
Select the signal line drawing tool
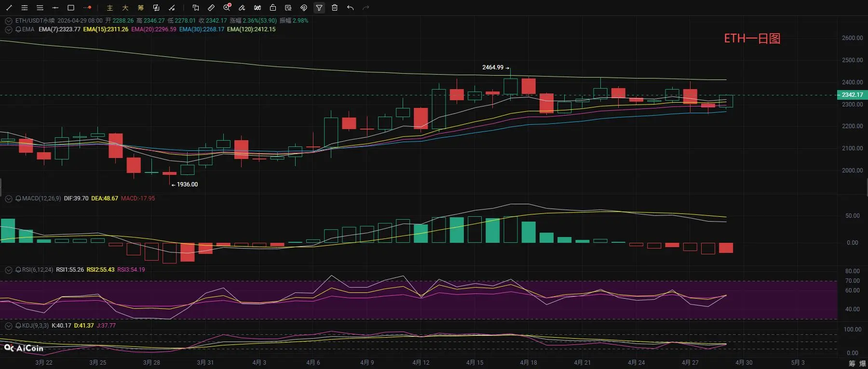click(x=172, y=8)
